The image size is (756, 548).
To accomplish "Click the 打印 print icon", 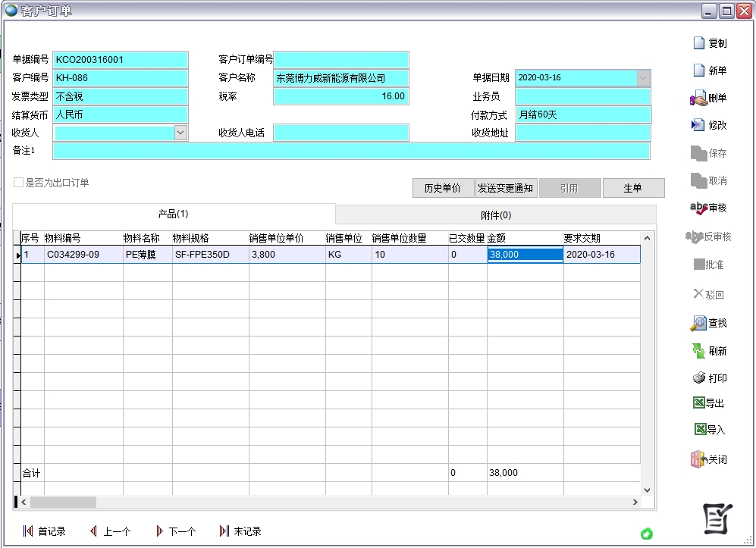I will click(x=708, y=377).
